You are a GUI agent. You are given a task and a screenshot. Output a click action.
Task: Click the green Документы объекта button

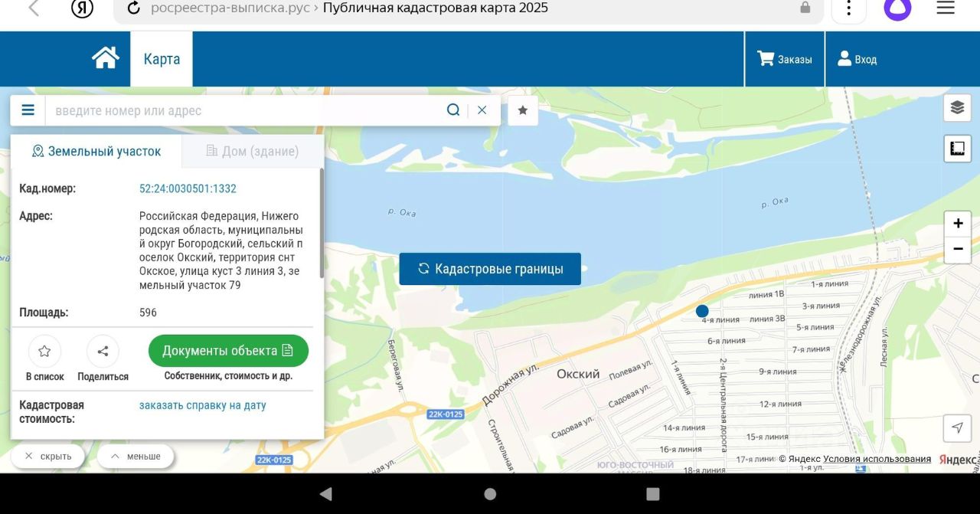[x=228, y=351]
